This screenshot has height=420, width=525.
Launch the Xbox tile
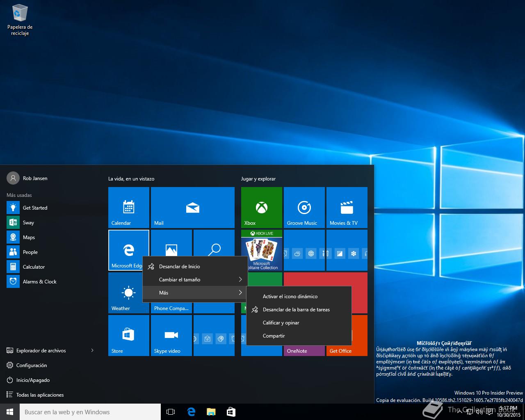pos(261,207)
